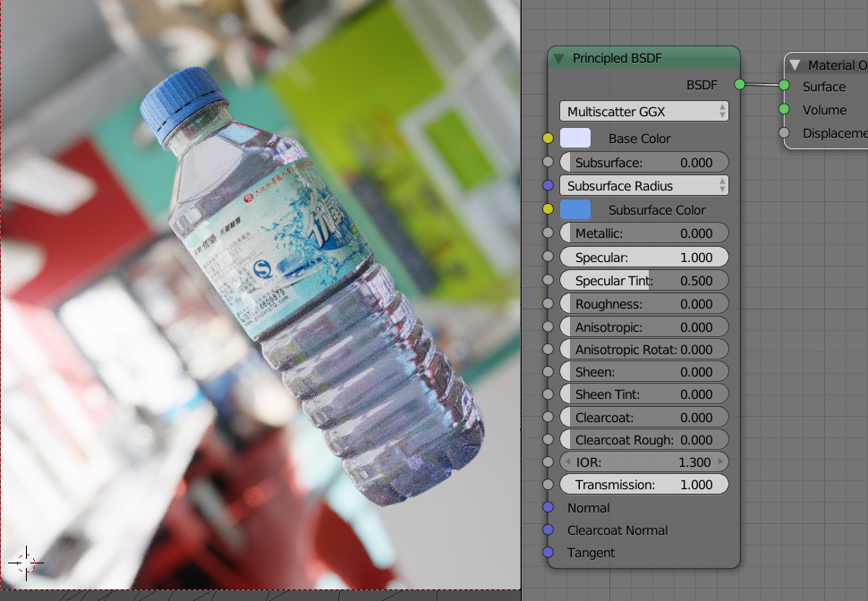Collapse the Principled BSDF node
This screenshot has width=868, height=601.
[558, 58]
